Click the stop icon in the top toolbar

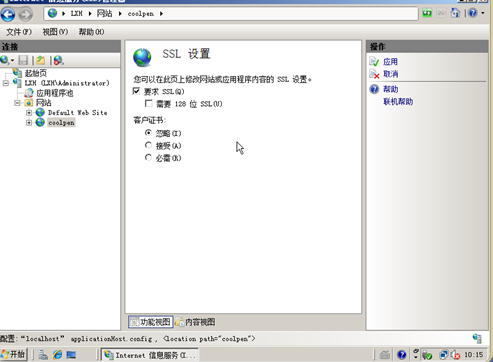click(441, 13)
